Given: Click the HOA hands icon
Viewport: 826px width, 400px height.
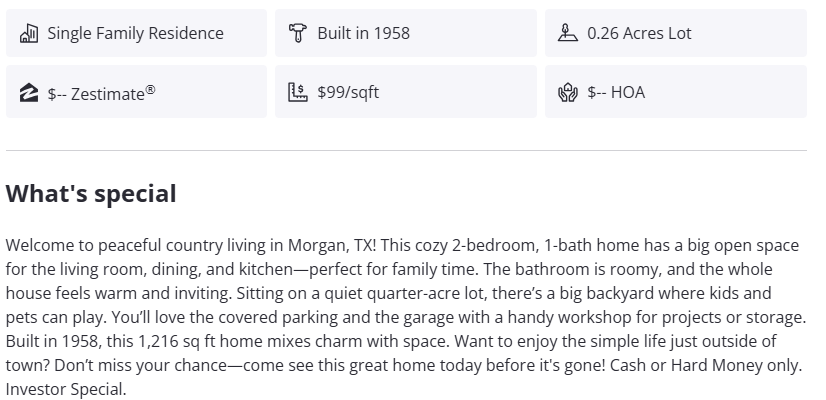Looking at the screenshot, I should (x=568, y=93).
